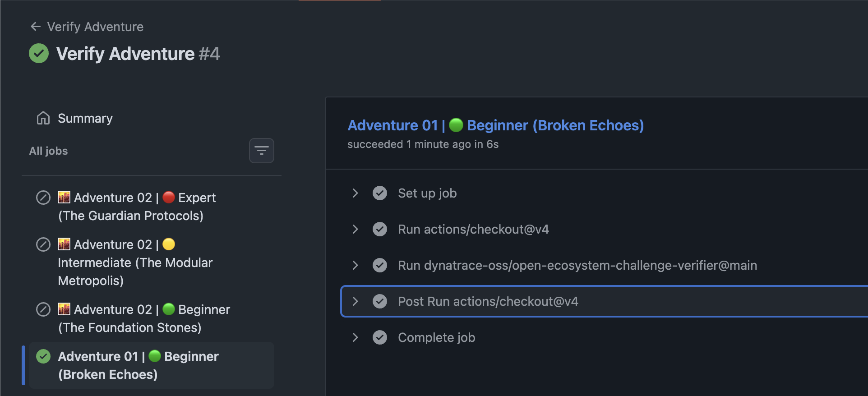Click check status icon beside Complete job

point(380,337)
